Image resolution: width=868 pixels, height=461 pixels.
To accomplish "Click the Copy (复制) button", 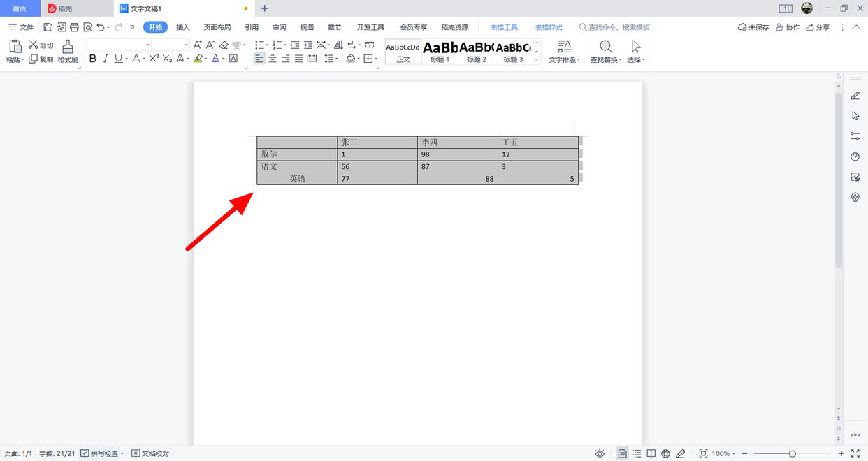I will [x=41, y=59].
